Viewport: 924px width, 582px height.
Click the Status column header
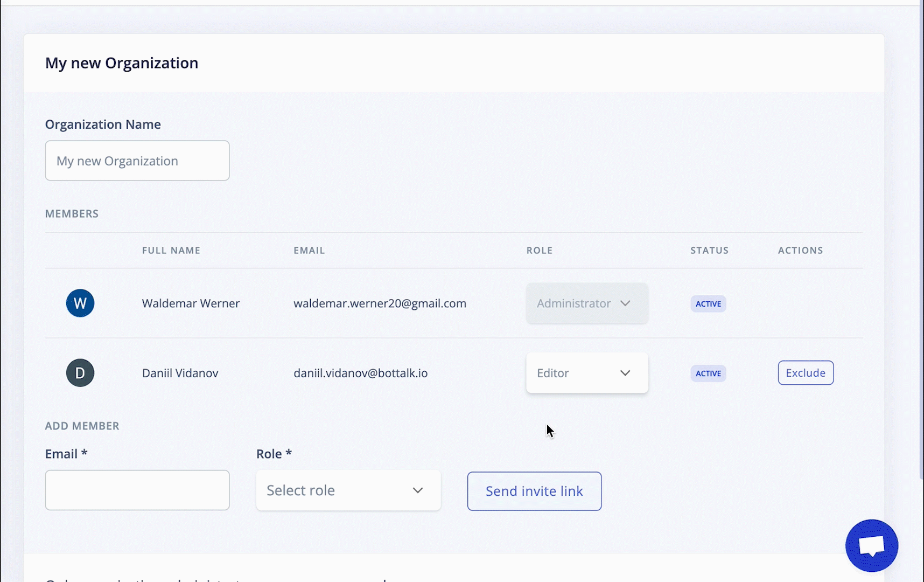pyautogui.click(x=709, y=251)
